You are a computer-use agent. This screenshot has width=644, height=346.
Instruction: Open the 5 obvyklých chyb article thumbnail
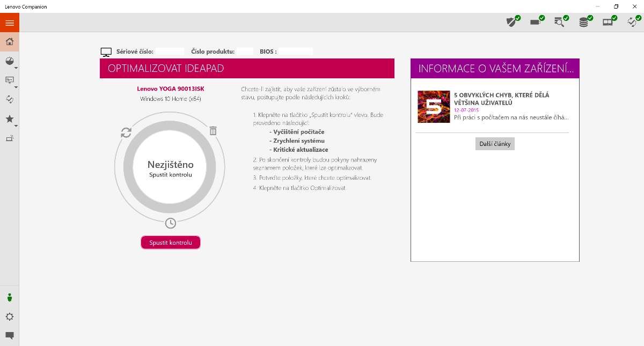tap(434, 107)
